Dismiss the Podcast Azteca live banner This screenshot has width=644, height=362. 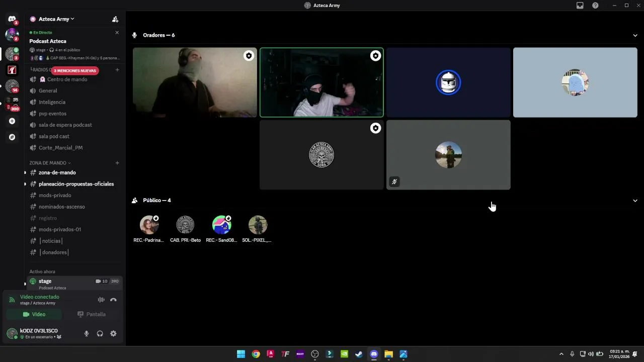tap(117, 33)
